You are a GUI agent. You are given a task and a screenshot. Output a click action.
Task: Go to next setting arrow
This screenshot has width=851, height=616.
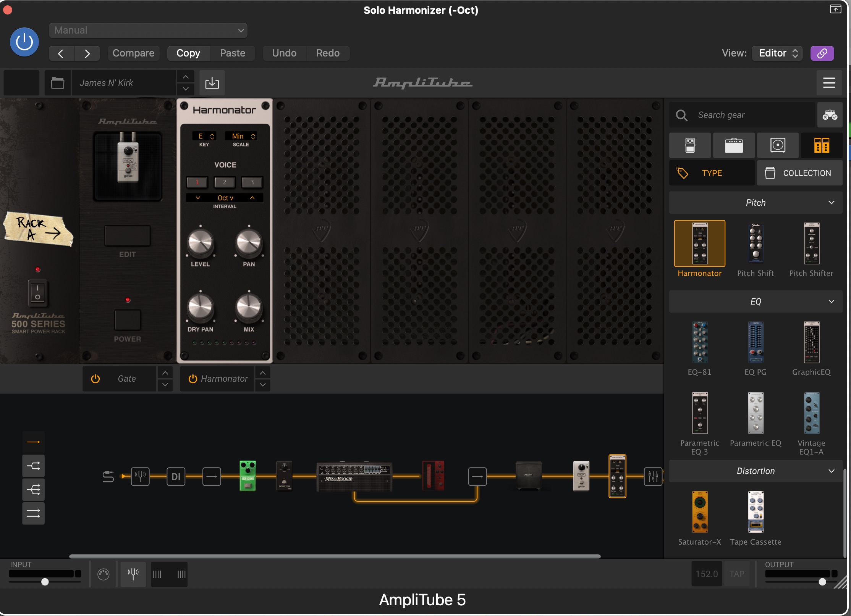pyautogui.click(x=87, y=53)
